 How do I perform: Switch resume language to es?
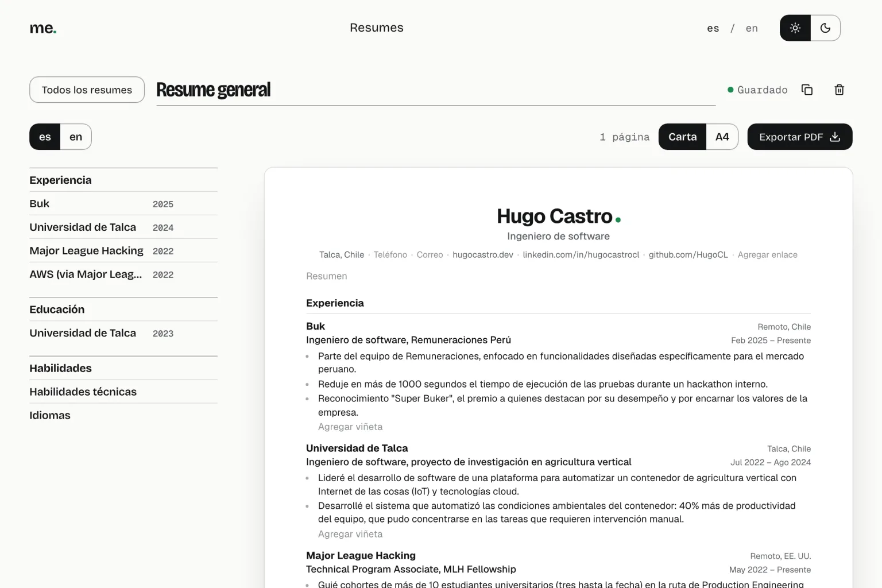[x=45, y=137]
